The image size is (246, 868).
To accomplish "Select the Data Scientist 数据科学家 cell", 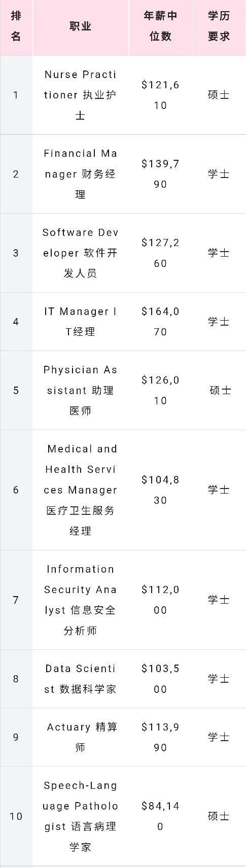I will (x=81, y=679).
